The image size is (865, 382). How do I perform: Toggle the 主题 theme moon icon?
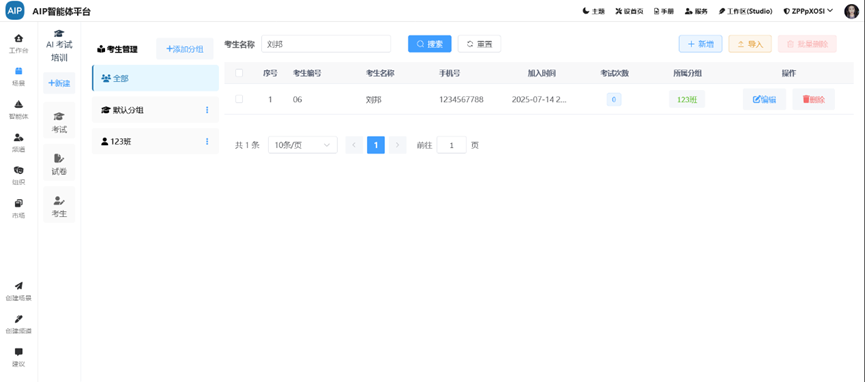tap(586, 11)
